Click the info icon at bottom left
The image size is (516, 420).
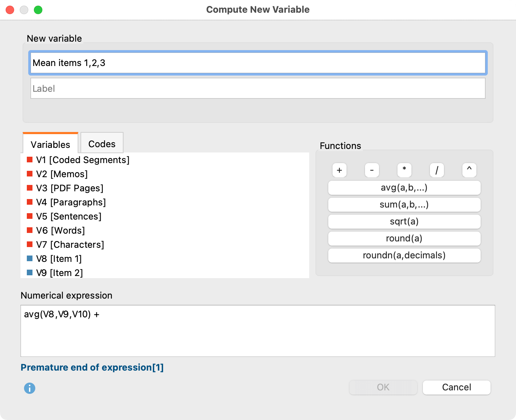(x=30, y=388)
